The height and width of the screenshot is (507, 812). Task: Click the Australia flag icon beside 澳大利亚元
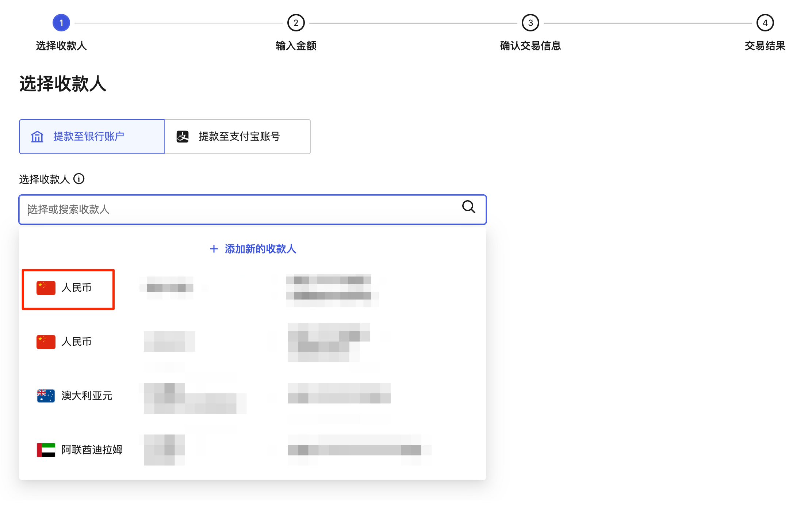[x=45, y=396]
